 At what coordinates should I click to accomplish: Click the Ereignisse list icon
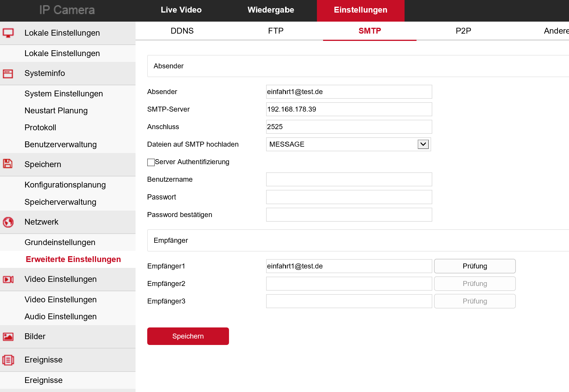(8, 360)
